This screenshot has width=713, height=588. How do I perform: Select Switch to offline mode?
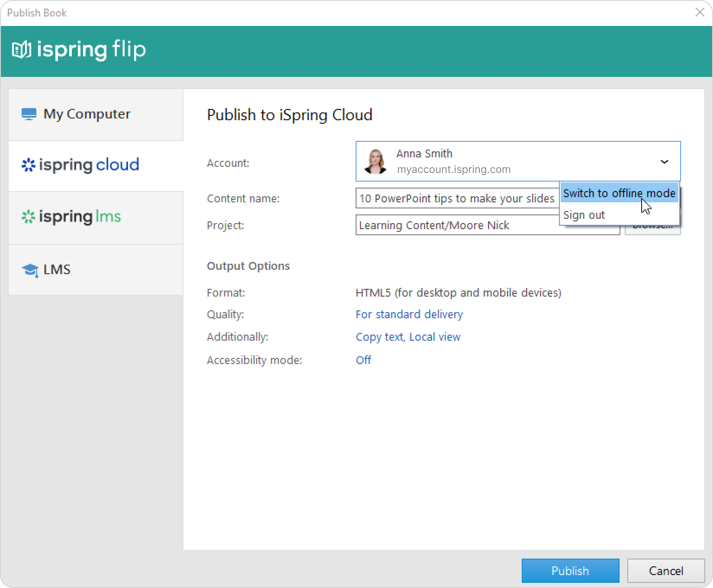click(x=619, y=193)
